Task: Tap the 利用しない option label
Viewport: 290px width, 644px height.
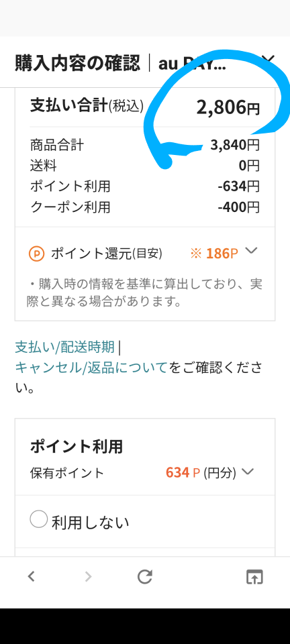Action: [91, 523]
